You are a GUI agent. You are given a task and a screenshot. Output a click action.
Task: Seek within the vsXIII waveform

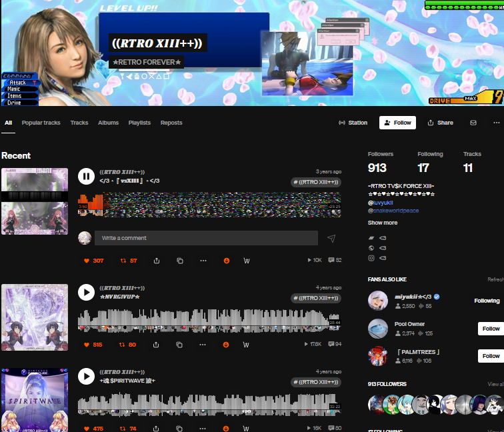(x=209, y=205)
